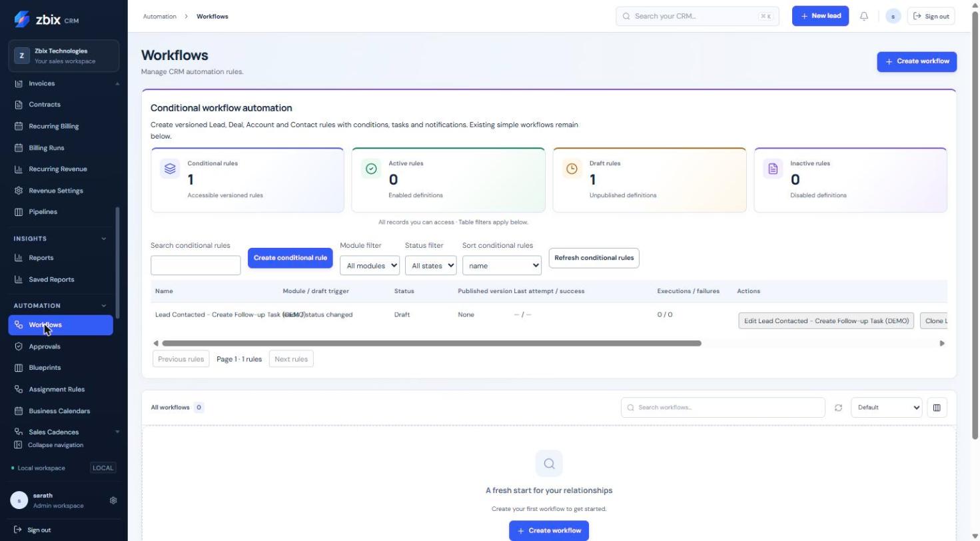Open the Zbix Technologies workspace switcher

coord(64,56)
